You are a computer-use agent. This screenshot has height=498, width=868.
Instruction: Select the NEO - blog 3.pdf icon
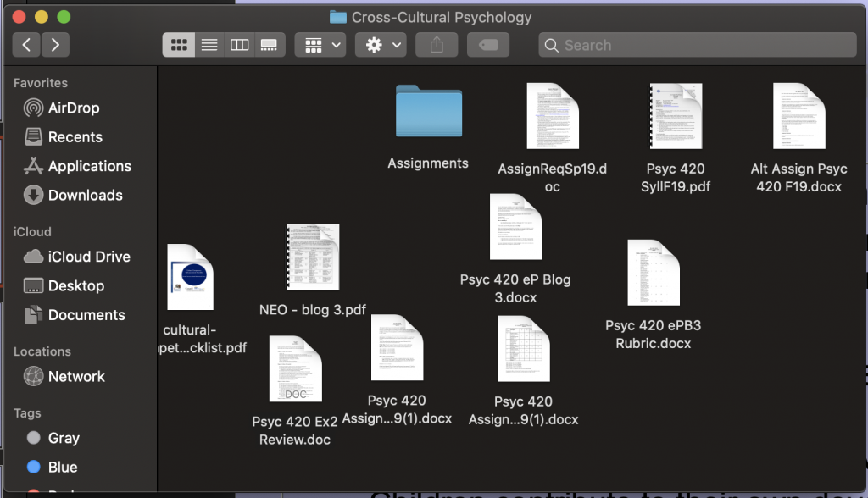click(313, 257)
